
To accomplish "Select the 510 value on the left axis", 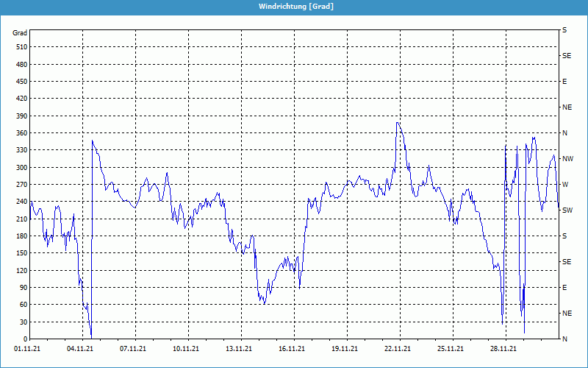I will tap(20, 46).
